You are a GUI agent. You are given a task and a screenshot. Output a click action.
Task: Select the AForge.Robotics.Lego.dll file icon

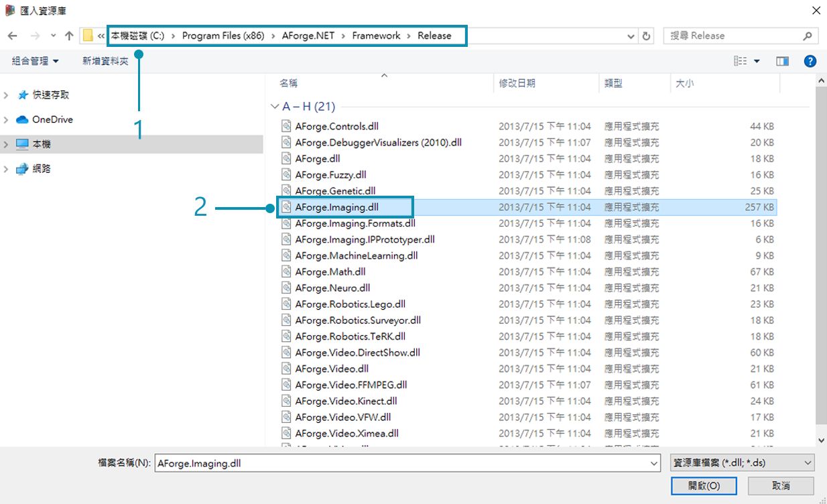pyautogui.click(x=286, y=304)
